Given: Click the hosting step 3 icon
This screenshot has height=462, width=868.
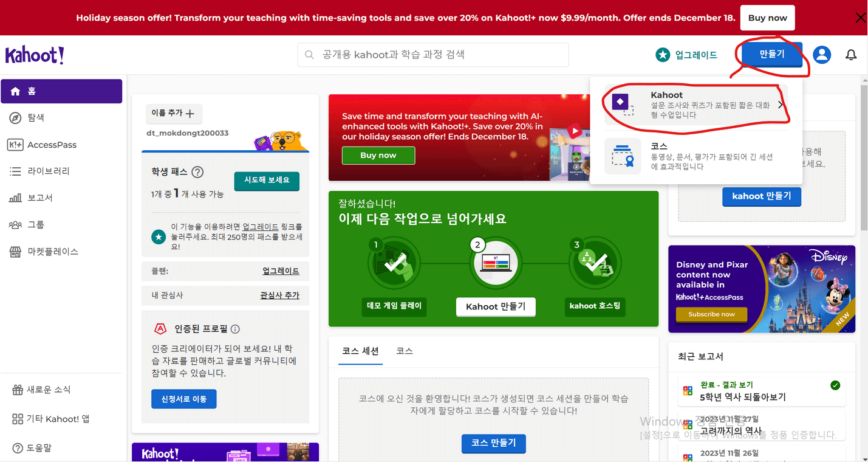Looking at the screenshot, I should [x=595, y=263].
